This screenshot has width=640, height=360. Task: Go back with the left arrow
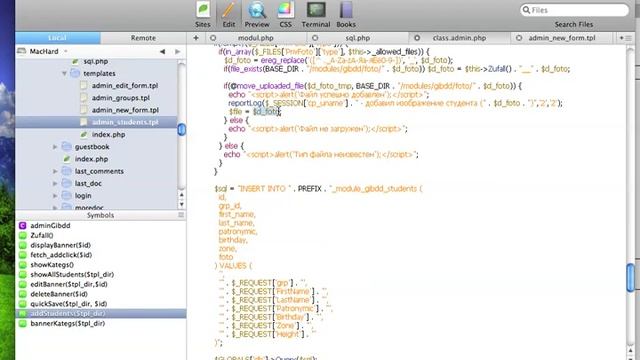162,51
